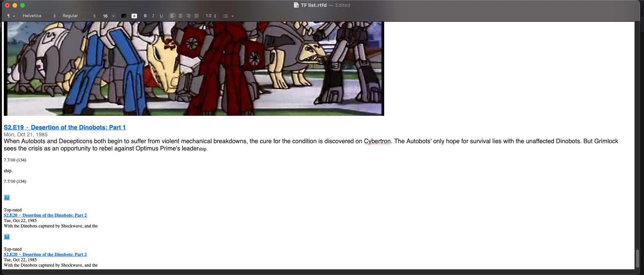
Task: Click the TF list.rtfd window title
Action: pos(314,5)
